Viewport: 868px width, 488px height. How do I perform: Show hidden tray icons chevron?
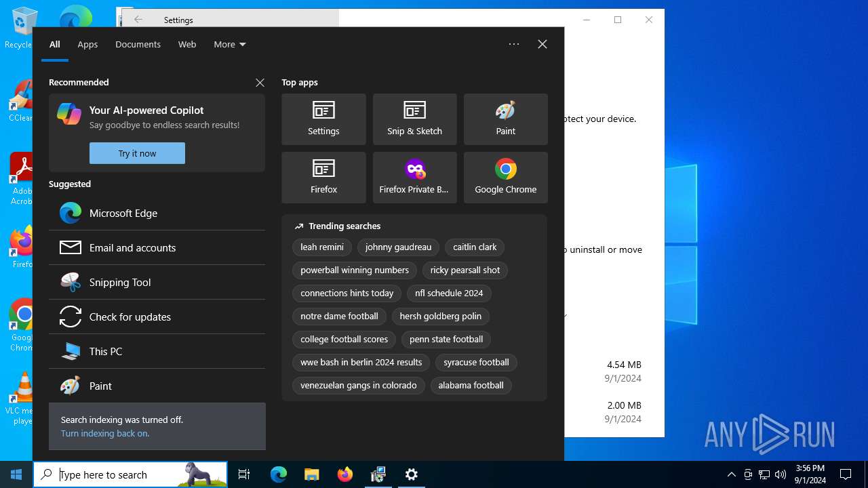point(731,474)
